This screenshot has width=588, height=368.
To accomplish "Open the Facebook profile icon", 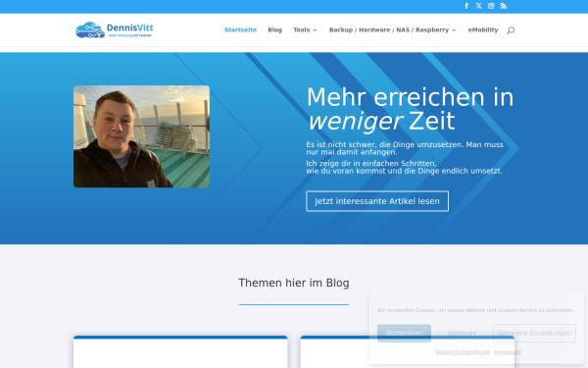I will point(466,6).
